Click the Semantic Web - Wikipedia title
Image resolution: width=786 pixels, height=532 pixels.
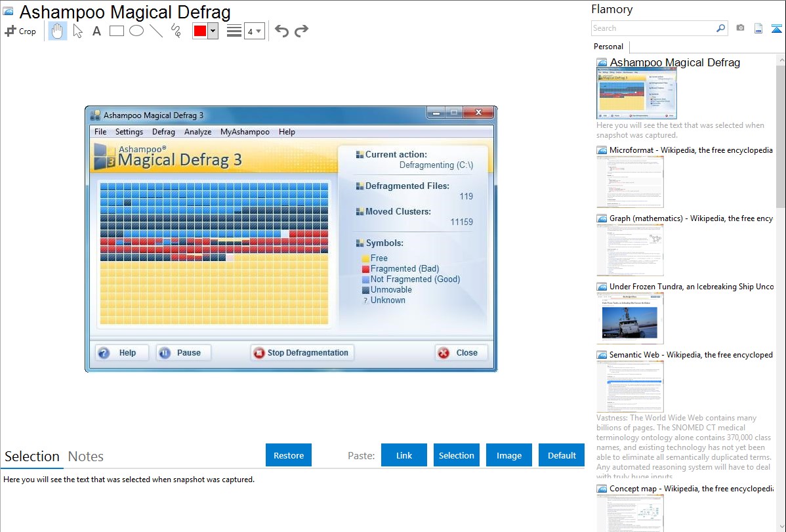point(691,355)
